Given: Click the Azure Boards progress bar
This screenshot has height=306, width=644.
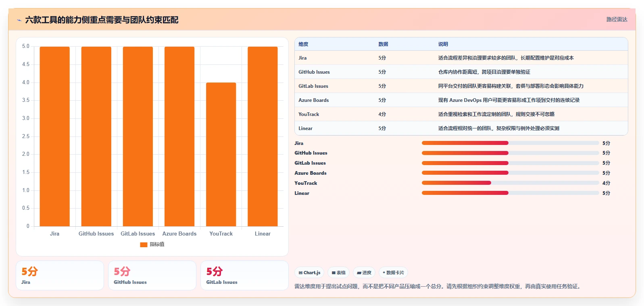Looking at the screenshot, I should 510,173.
